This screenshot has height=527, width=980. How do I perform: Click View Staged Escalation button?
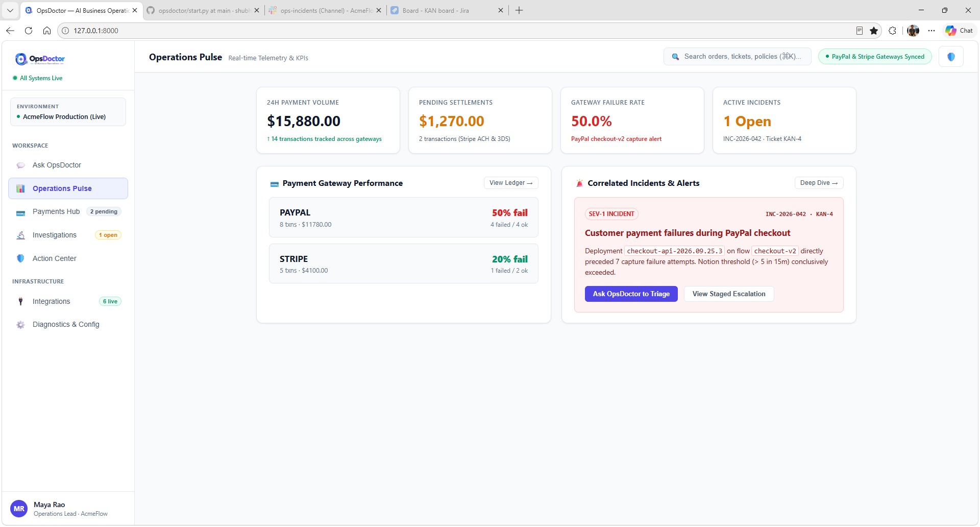[x=729, y=294]
